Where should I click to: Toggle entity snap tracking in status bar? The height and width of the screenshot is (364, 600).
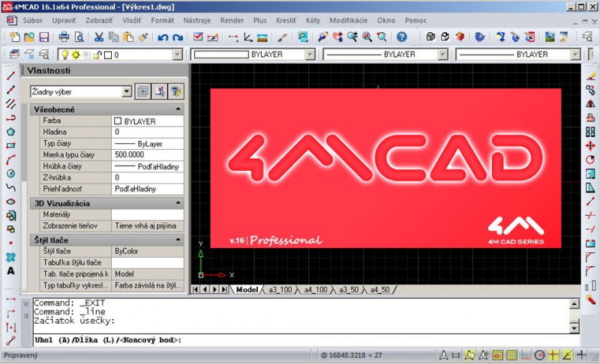tap(567, 355)
